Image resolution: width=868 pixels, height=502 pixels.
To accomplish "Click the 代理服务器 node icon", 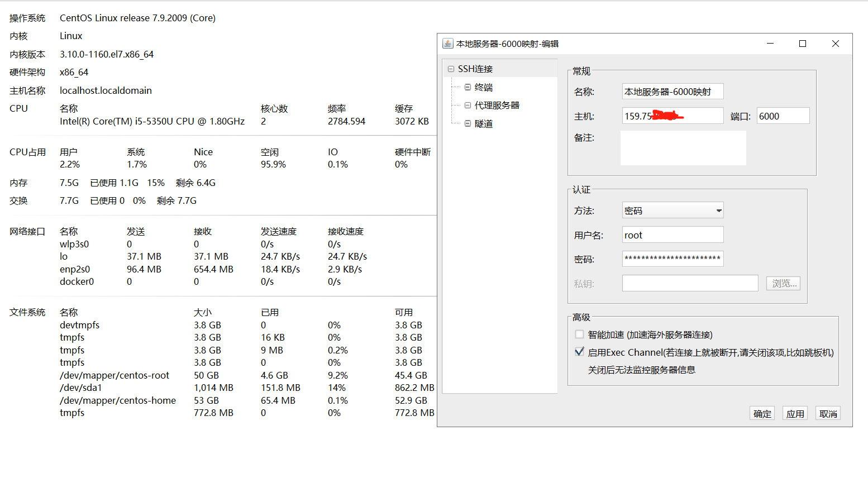I will pos(468,105).
